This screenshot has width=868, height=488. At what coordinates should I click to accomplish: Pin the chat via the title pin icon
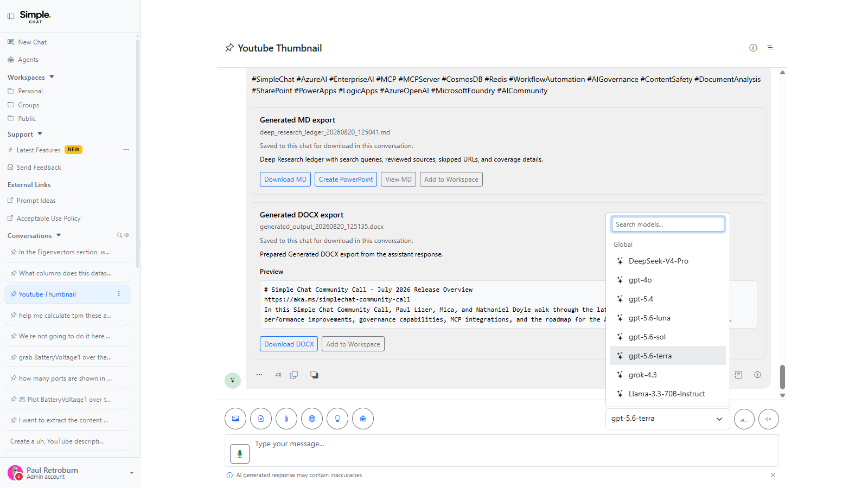tap(229, 48)
